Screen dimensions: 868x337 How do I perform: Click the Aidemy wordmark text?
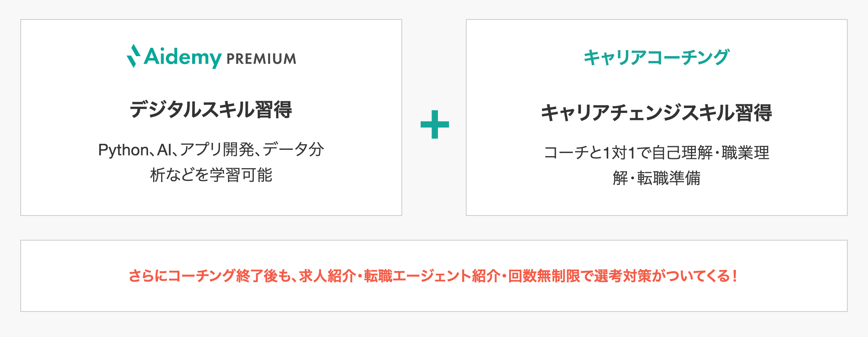(183, 57)
